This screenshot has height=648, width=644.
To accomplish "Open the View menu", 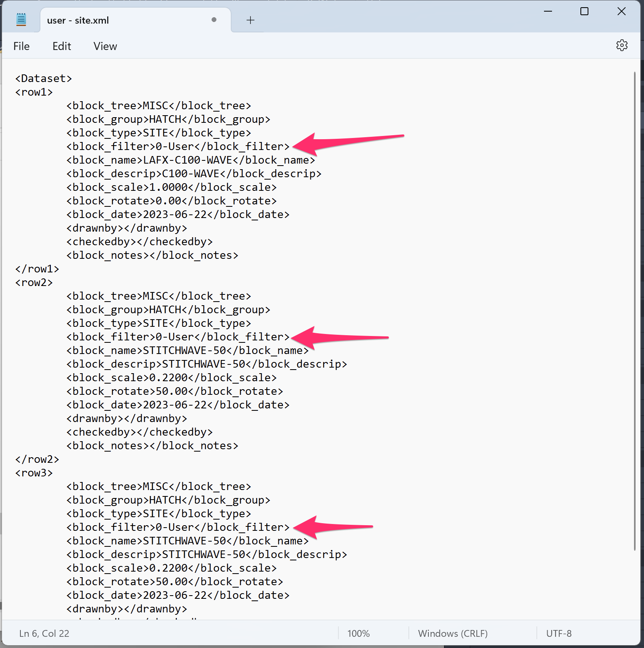I will click(x=105, y=46).
